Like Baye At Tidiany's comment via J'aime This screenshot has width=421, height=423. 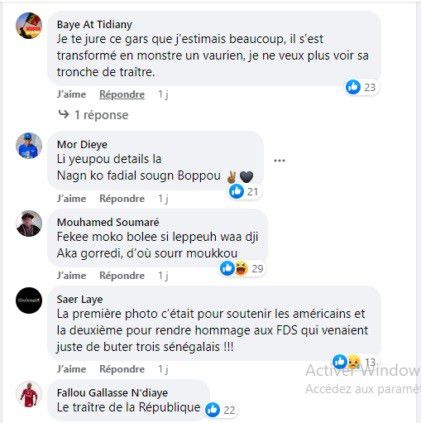[71, 94]
